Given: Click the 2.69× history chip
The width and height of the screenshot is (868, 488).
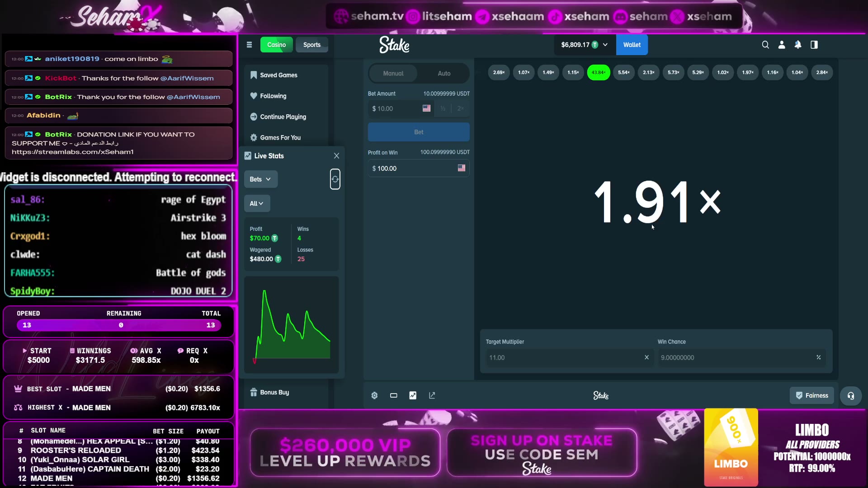Looking at the screenshot, I should click(x=499, y=72).
